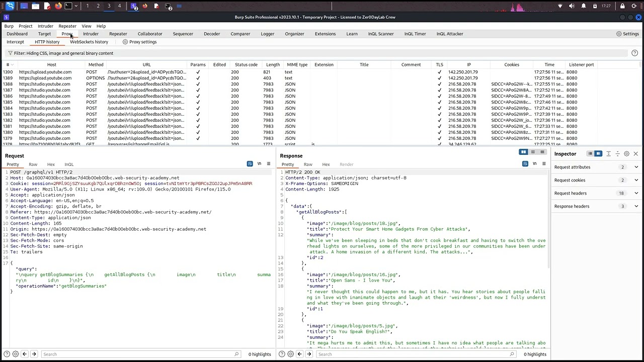Screen dimensions: 644x362
Task: Collapse all Inspector sections icon
Action: tap(617, 154)
